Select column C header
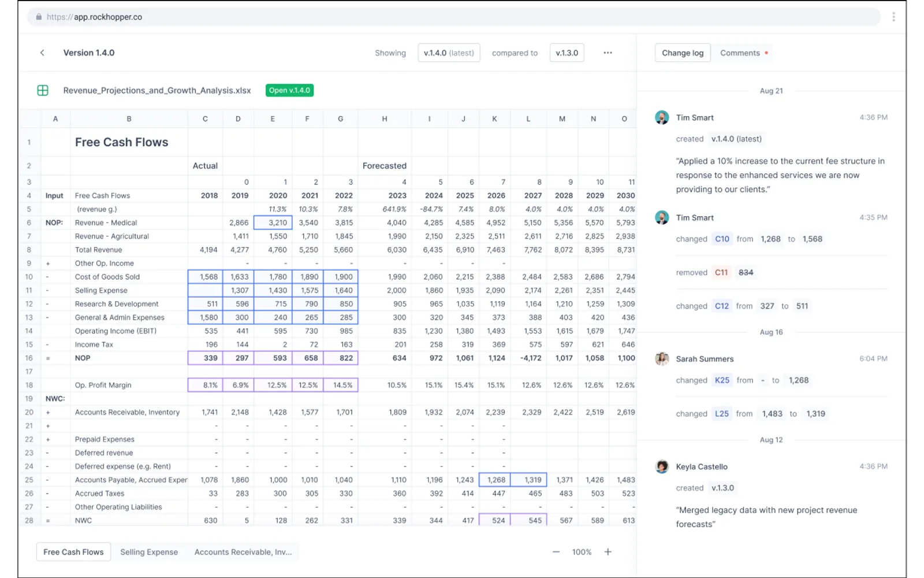 (x=205, y=118)
